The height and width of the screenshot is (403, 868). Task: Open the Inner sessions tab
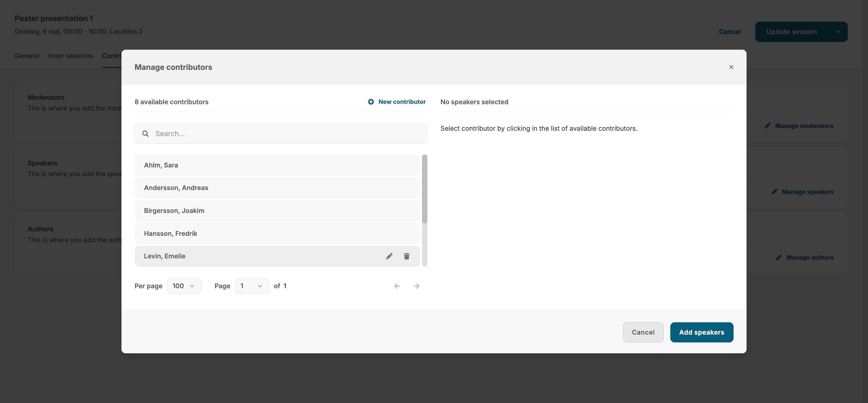click(x=71, y=56)
